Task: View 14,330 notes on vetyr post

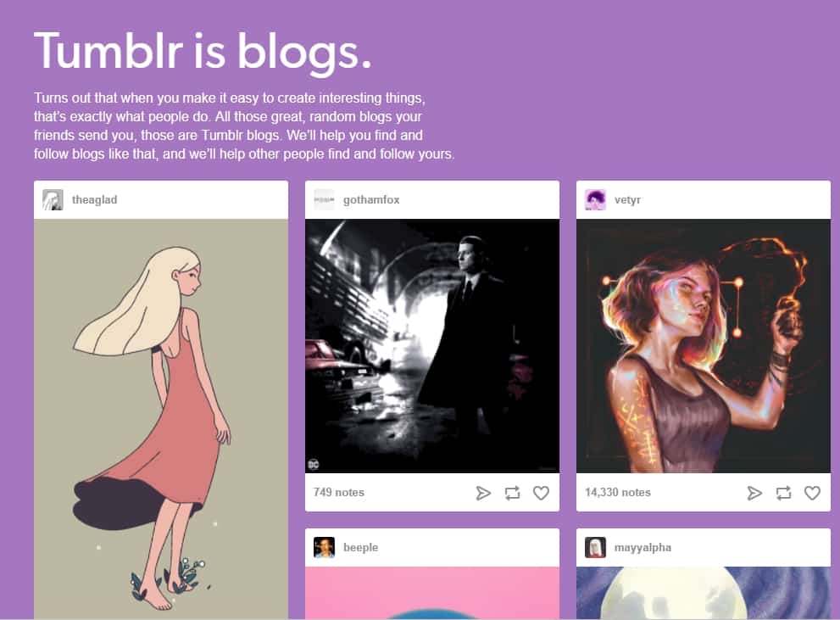Action: pyautogui.click(x=618, y=493)
